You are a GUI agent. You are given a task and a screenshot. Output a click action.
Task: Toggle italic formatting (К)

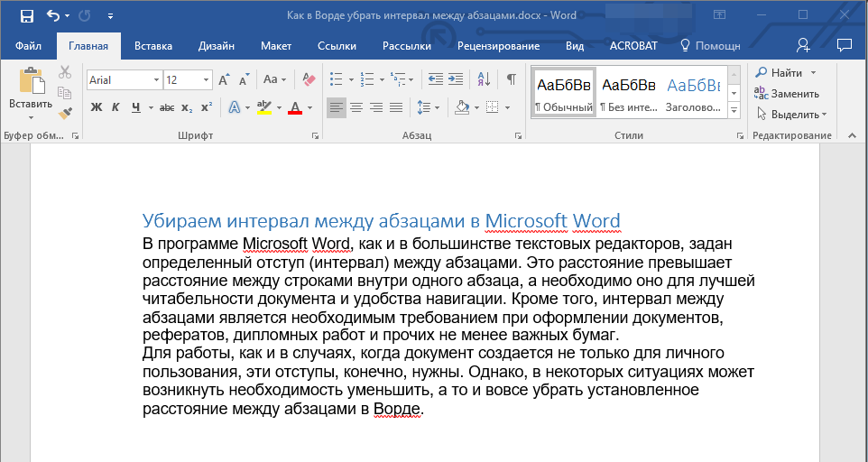point(115,108)
